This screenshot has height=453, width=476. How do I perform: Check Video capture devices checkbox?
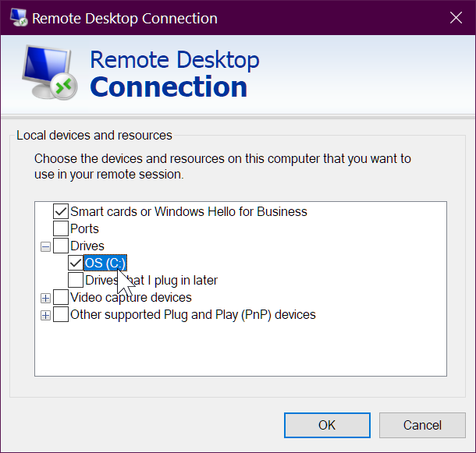[x=61, y=297]
